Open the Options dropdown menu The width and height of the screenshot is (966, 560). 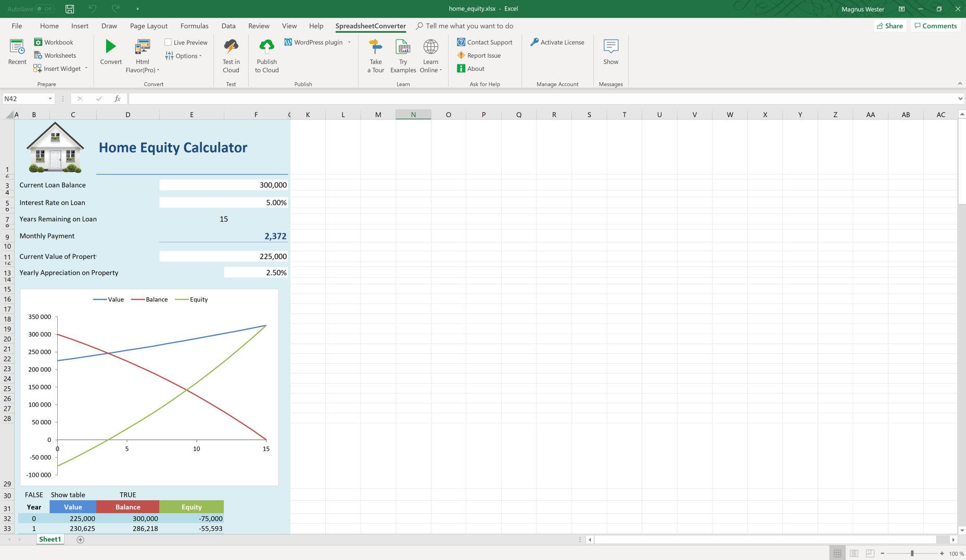pos(183,56)
